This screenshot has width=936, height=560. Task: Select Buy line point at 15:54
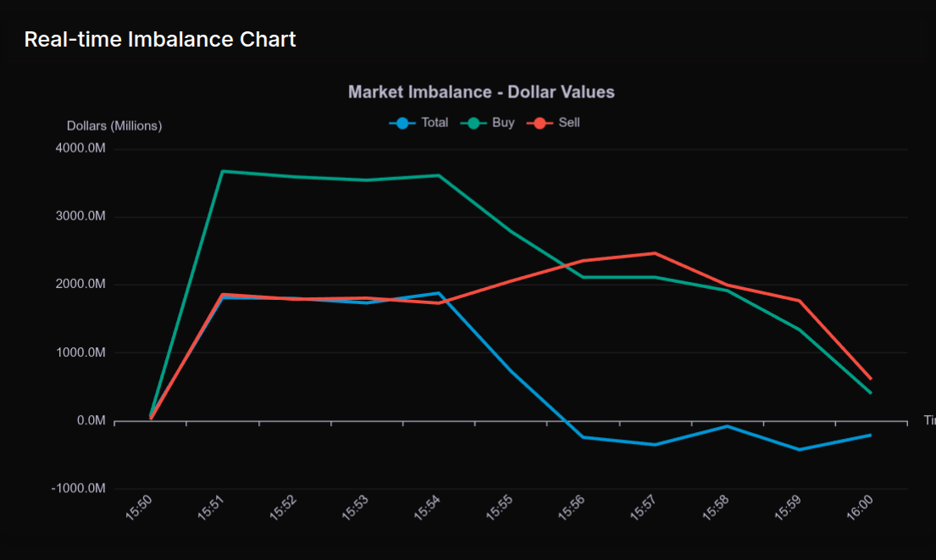pos(438,175)
